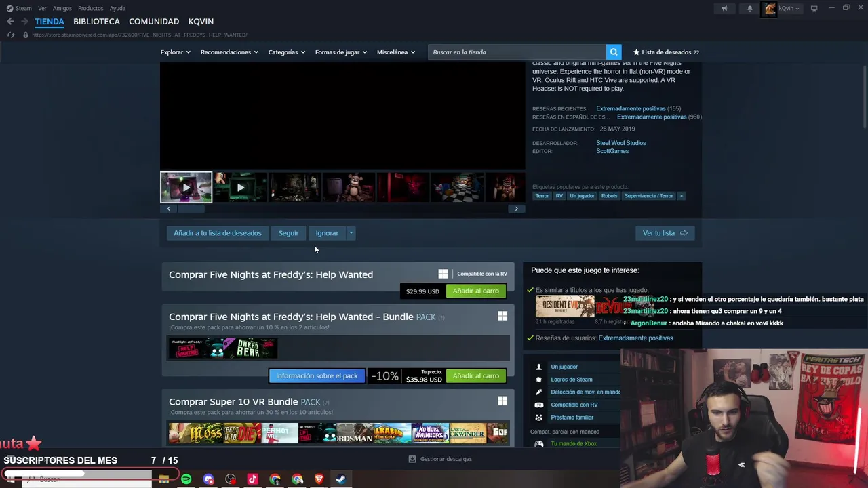868x488 pixels.
Task: Open the Productos menu
Action: click(91, 9)
